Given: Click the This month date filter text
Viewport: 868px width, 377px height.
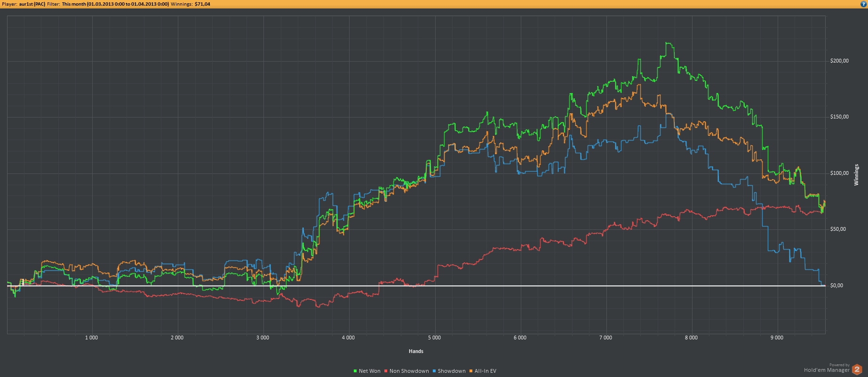Looking at the screenshot, I should (115, 4).
